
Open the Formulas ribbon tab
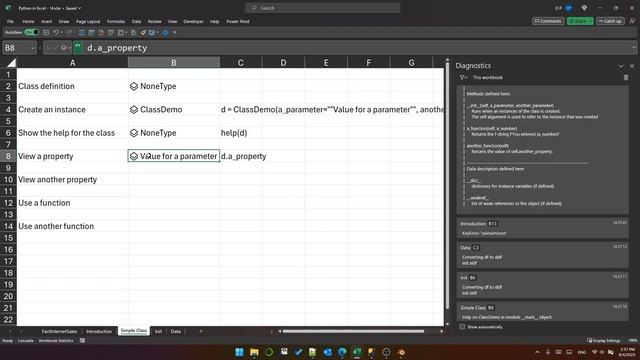pos(116,21)
